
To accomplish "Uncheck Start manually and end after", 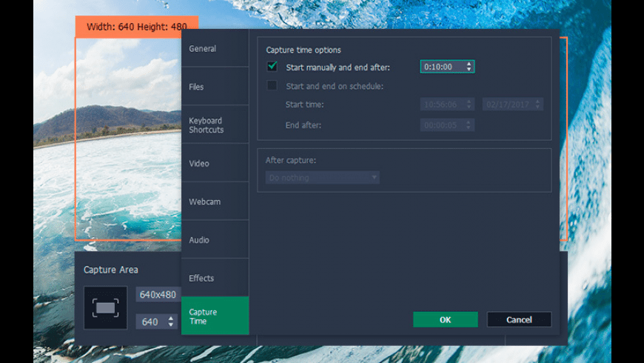I will 272,67.
